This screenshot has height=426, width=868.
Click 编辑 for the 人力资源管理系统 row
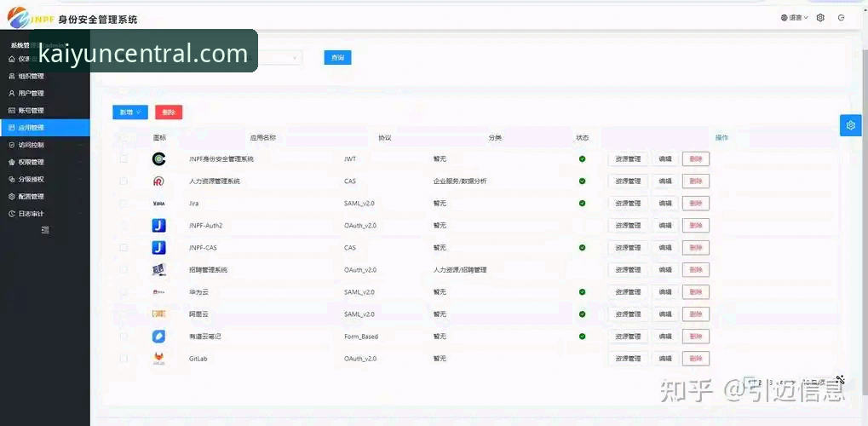point(664,181)
